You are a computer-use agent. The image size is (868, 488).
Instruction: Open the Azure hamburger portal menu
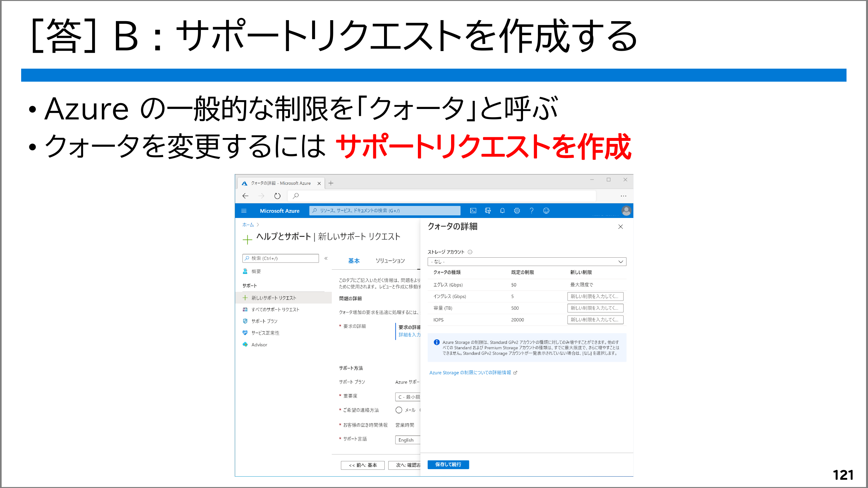[x=244, y=211]
